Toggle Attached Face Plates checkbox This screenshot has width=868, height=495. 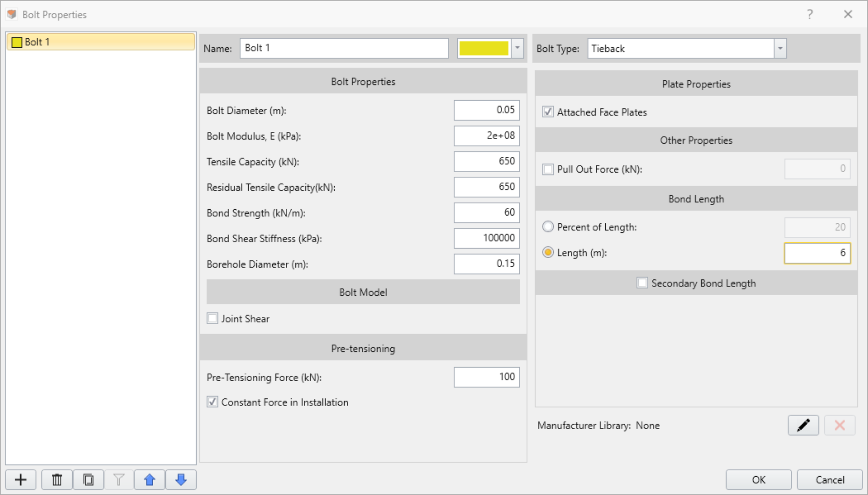[x=548, y=112]
